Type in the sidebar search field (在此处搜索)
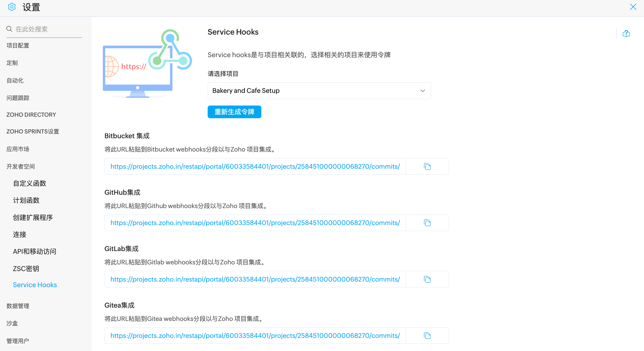Viewport: 644px width, 351px height. (48, 29)
